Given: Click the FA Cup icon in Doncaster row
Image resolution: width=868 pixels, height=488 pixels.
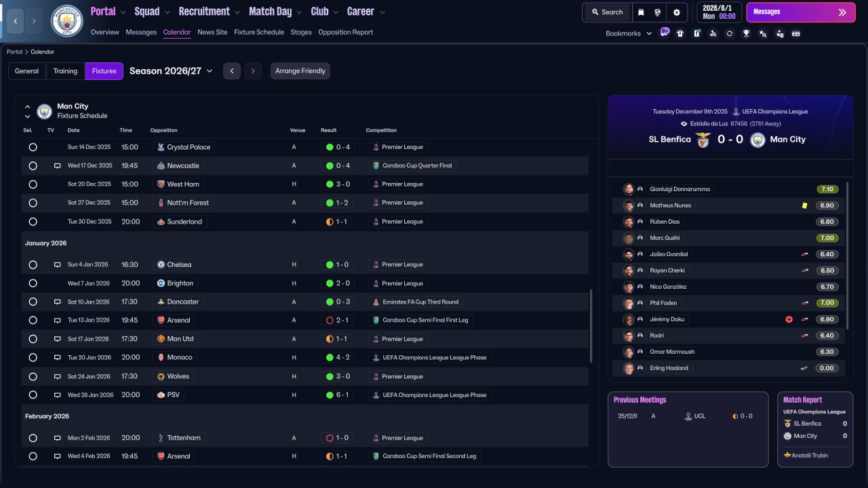Looking at the screenshot, I should (x=376, y=302).
